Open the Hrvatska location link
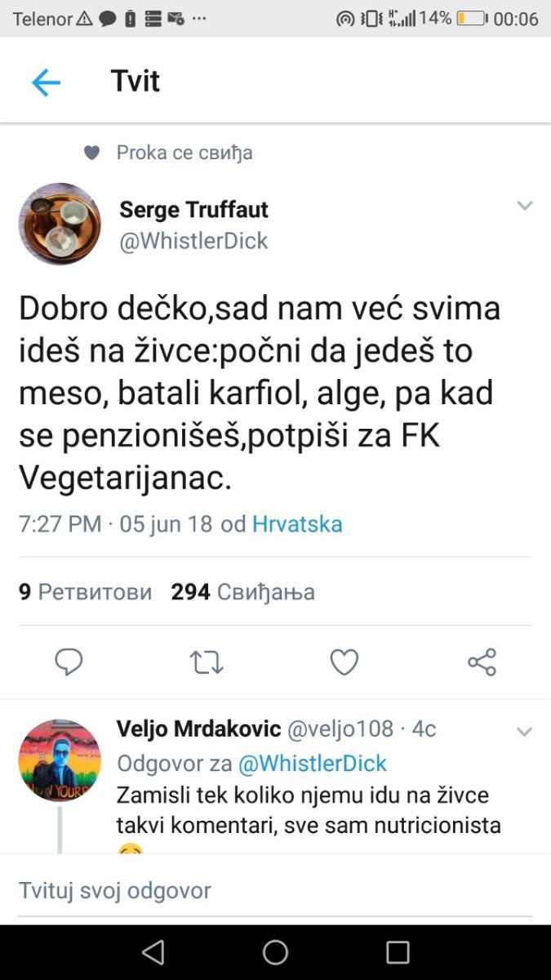 pos(297,523)
